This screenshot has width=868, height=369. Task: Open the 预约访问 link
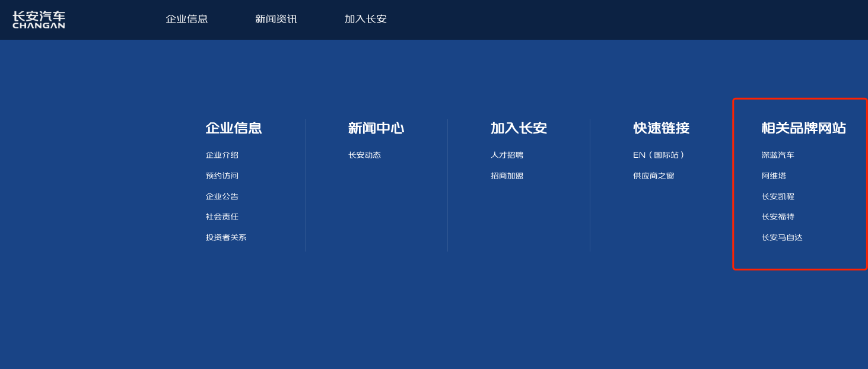pyautogui.click(x=222, y=176)
